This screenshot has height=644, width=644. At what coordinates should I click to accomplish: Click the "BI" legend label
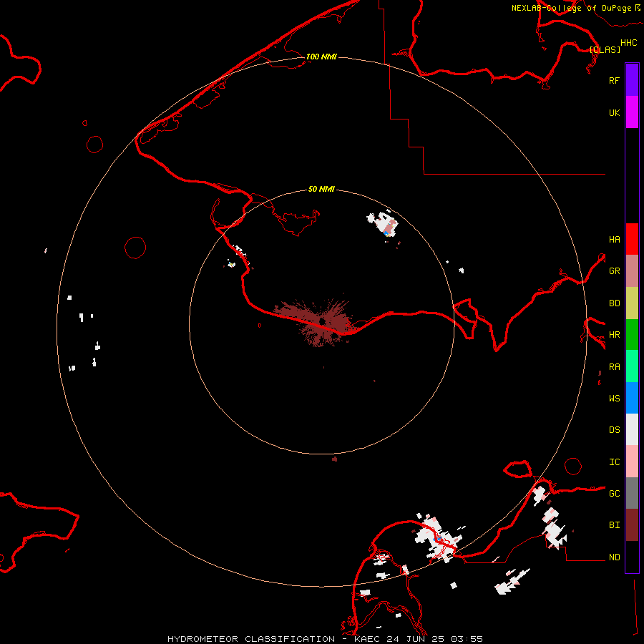[x=614, y=525]
